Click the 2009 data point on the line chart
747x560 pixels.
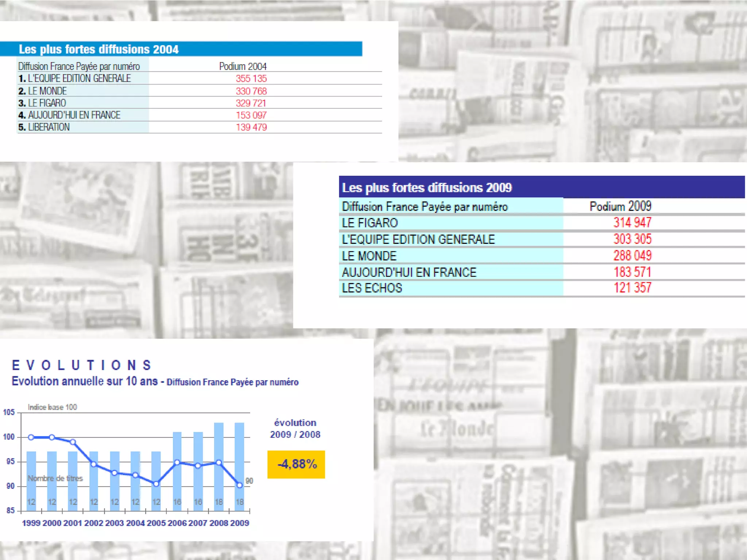pyautogui.click(x=240, y=485)
